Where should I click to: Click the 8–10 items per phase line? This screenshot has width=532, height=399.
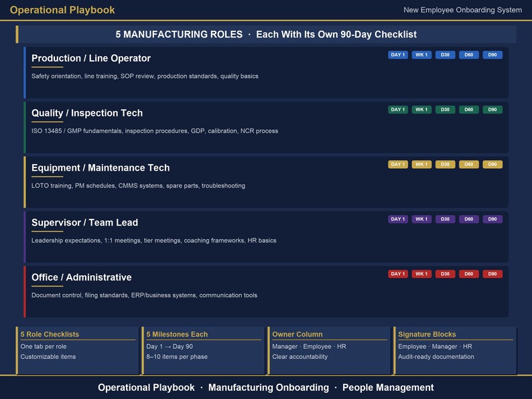[177, 357]
